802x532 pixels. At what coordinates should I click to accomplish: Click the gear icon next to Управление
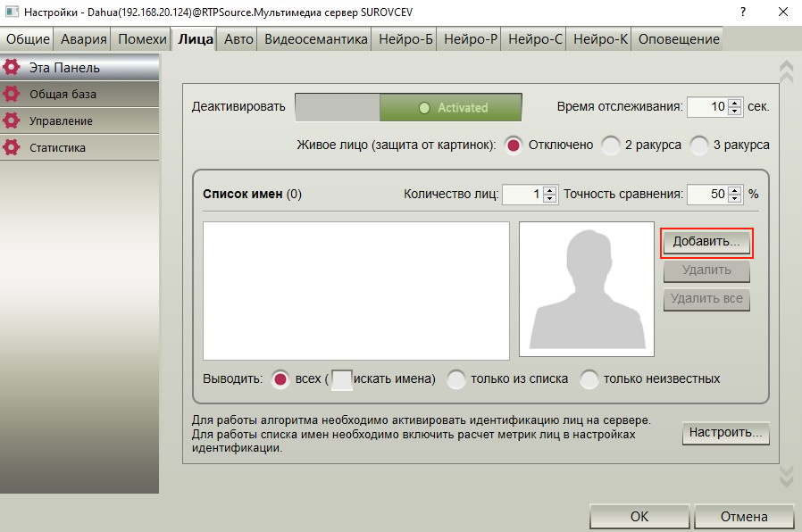(x=11, y=121)
